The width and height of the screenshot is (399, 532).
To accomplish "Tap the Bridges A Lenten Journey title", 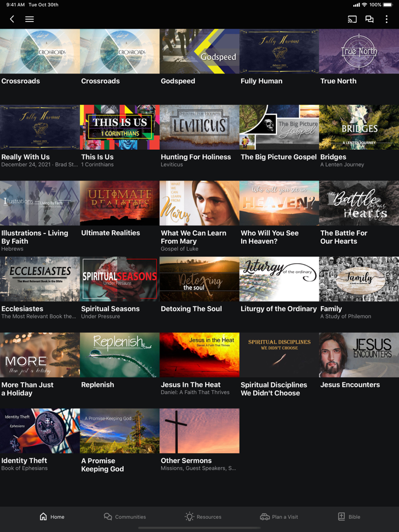I will click(x=333, y=157).
